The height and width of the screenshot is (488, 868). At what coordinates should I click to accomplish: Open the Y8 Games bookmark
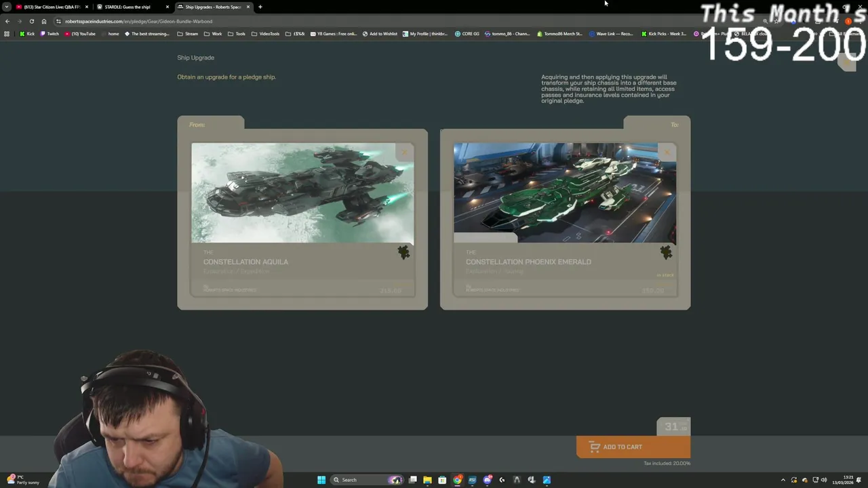[x=334, y=33]
